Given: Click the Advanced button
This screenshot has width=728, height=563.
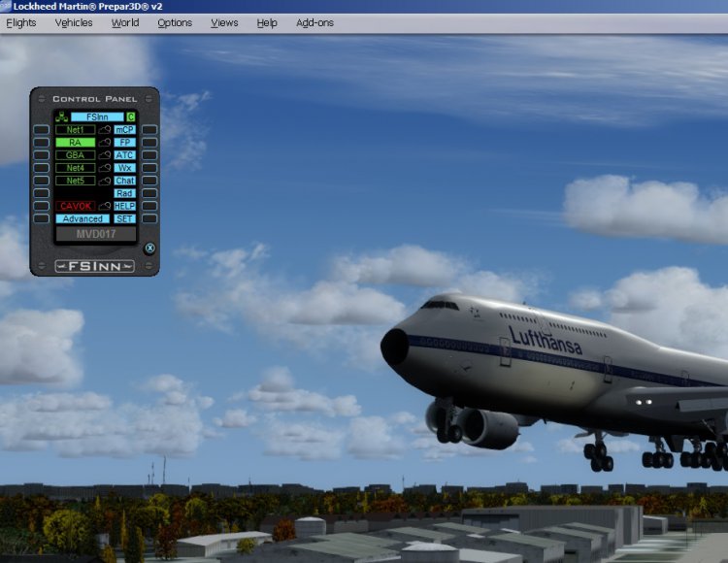Looking at the screenshot, I should coord(83,218).
